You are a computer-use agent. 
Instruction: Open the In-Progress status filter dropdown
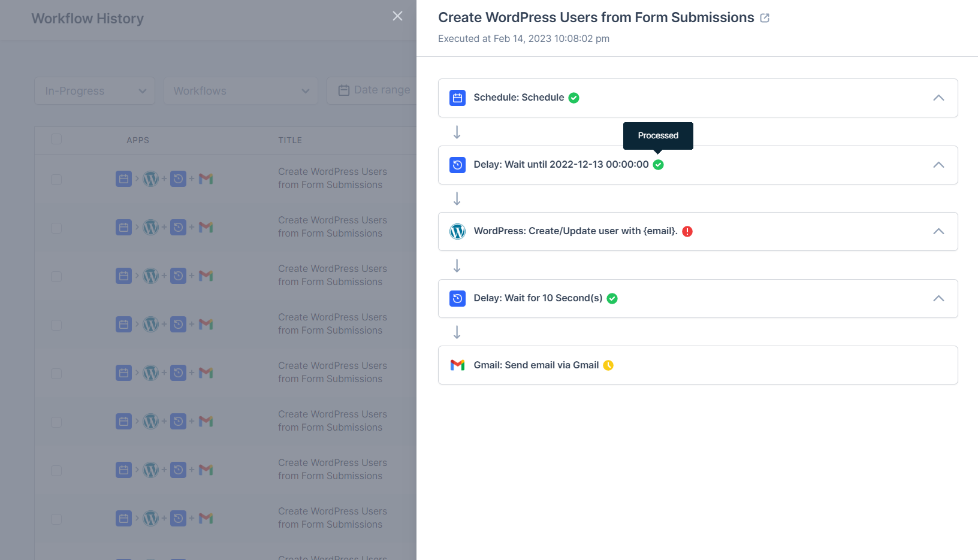94,90
